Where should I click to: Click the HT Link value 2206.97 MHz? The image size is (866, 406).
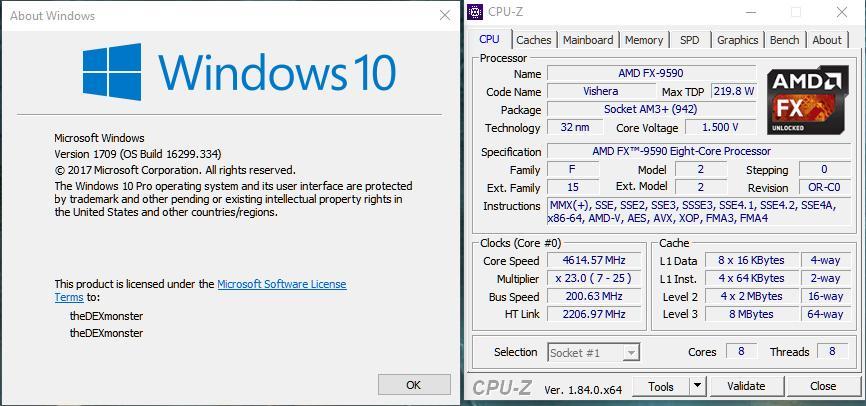point(594,314)
